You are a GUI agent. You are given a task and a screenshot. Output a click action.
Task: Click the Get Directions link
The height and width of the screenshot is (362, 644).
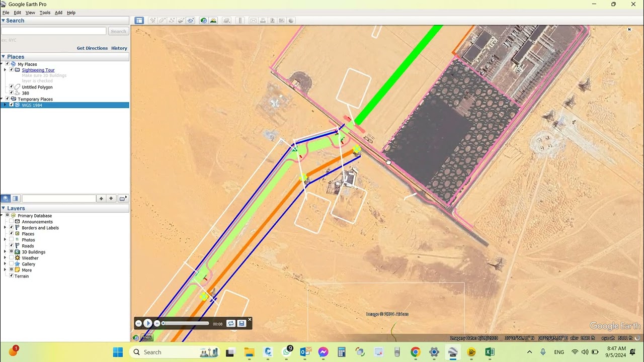pyautogui.click(x=92, y=48)
